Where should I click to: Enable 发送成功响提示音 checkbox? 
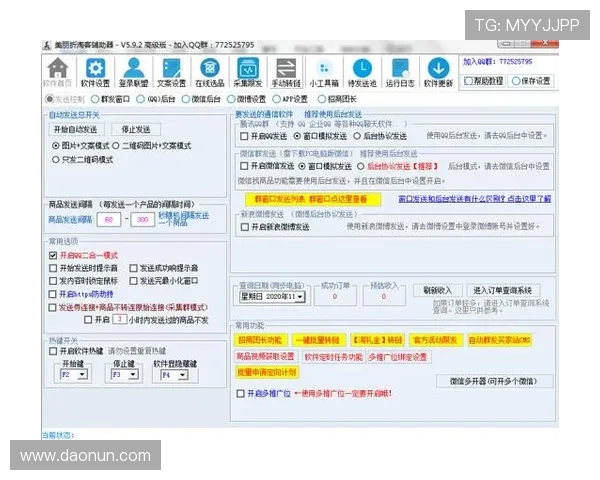coord(133,268)
